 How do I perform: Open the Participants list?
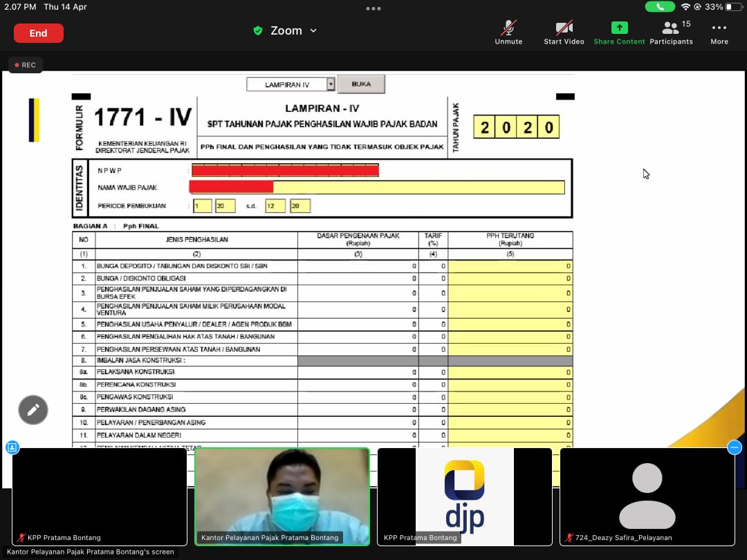point(671,32)
